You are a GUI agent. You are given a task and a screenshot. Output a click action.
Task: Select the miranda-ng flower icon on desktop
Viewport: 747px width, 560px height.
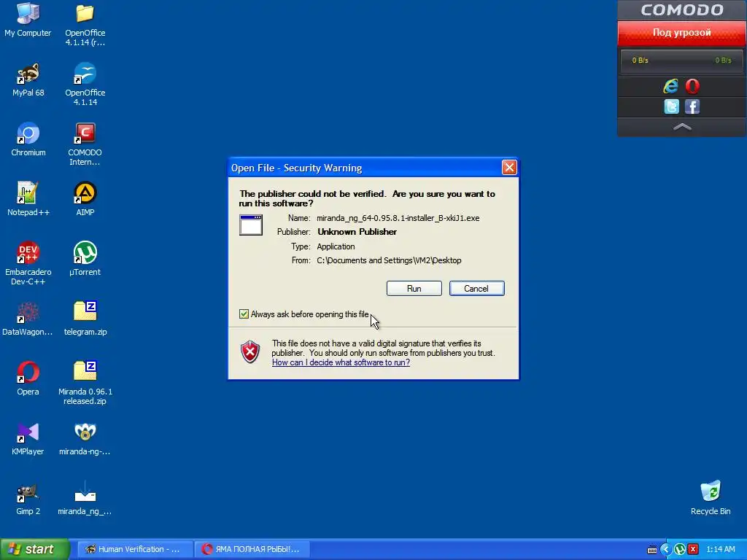(x=85, y=439)
